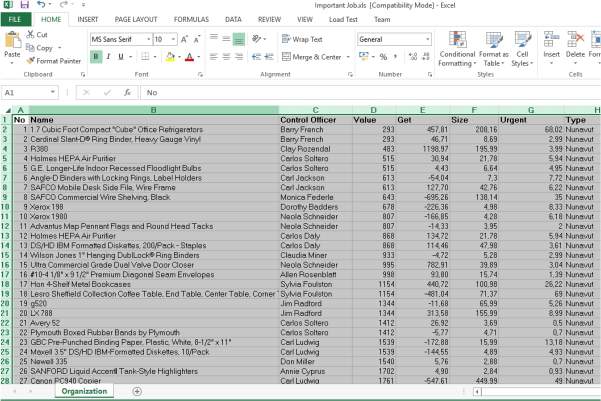Switch to the FORMULAS tab

pyautogui.click(x=191, y=19)
